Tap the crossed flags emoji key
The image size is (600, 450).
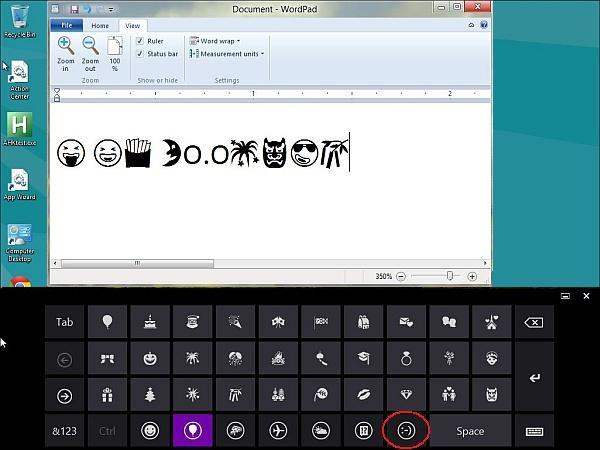[278, 322]
